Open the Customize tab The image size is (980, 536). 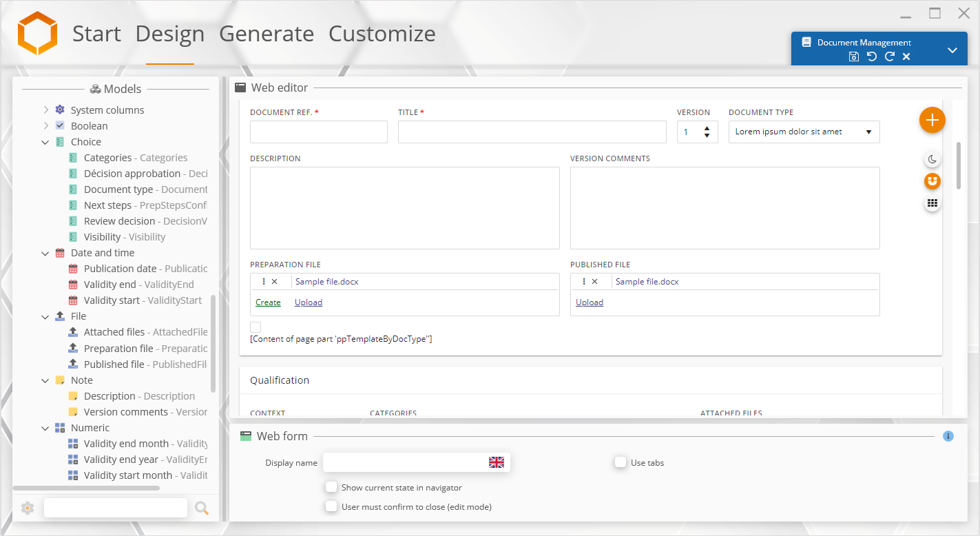[382, 34]
